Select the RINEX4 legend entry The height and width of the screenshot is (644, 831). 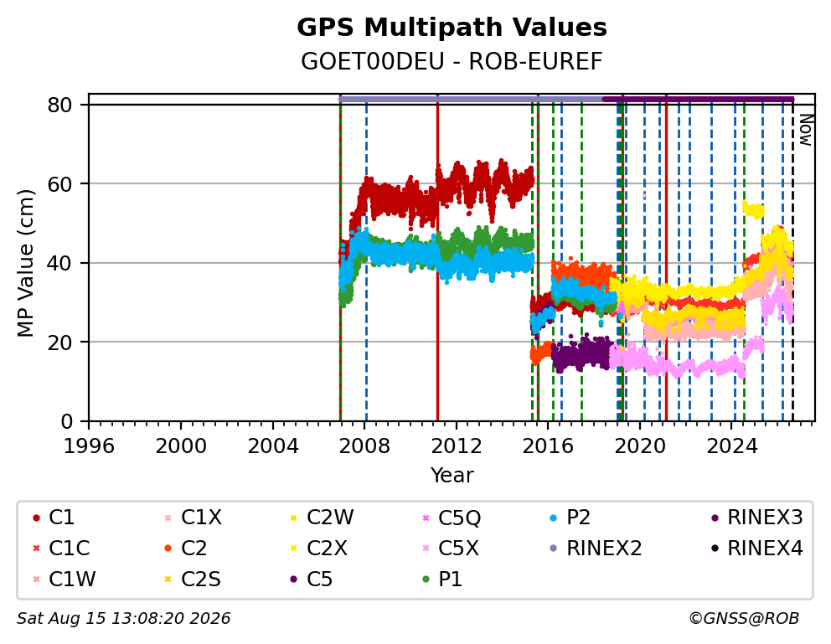[x=756, y=549]
